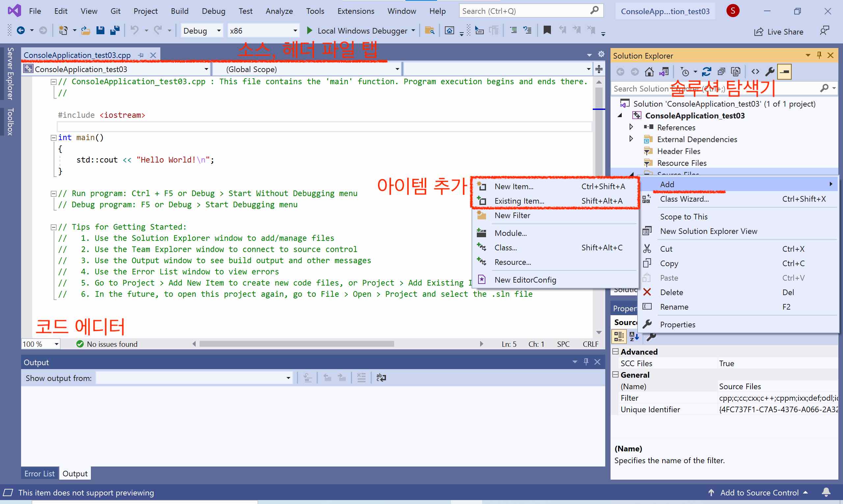
Task: Open the Git menu
Action: pos(115,11)
